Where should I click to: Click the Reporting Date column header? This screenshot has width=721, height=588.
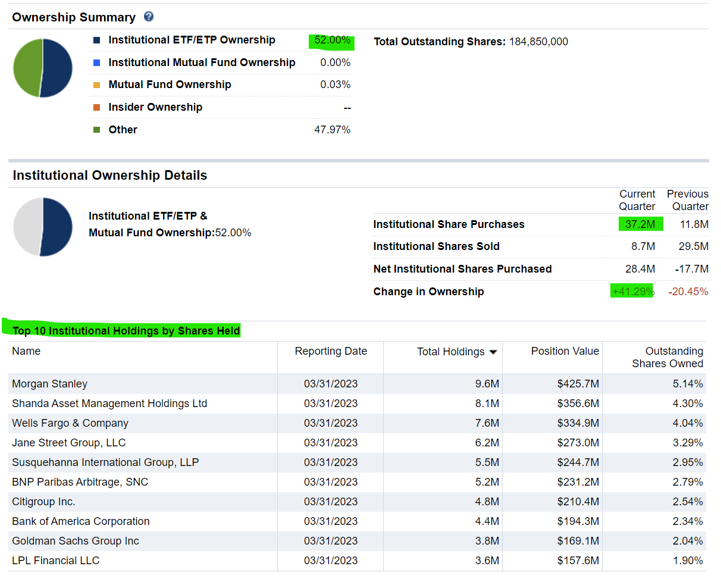[x=331, y=351]
